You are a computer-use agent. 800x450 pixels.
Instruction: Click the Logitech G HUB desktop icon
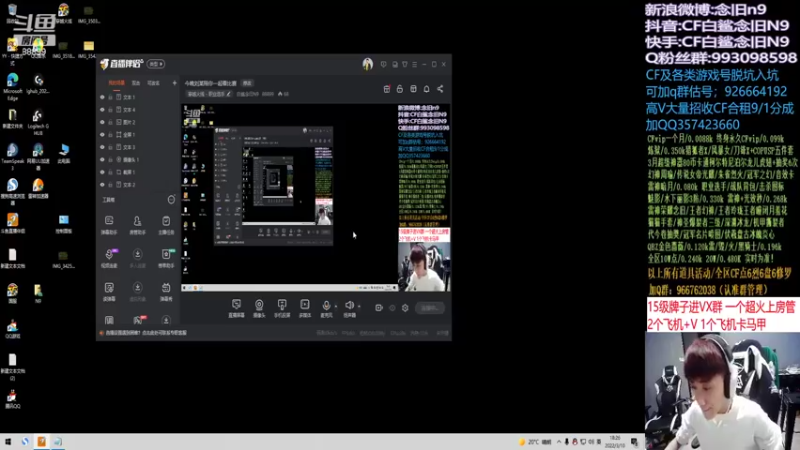(x=38, y=122)
